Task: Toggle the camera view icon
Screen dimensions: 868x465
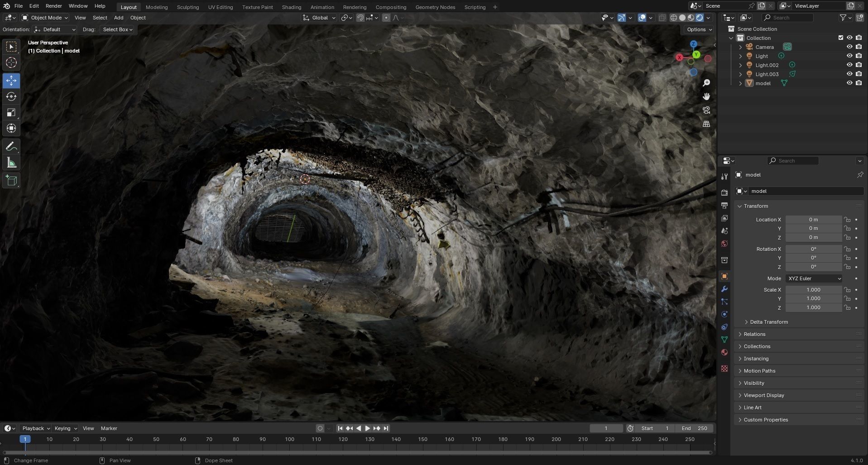Action: (706, 110)
